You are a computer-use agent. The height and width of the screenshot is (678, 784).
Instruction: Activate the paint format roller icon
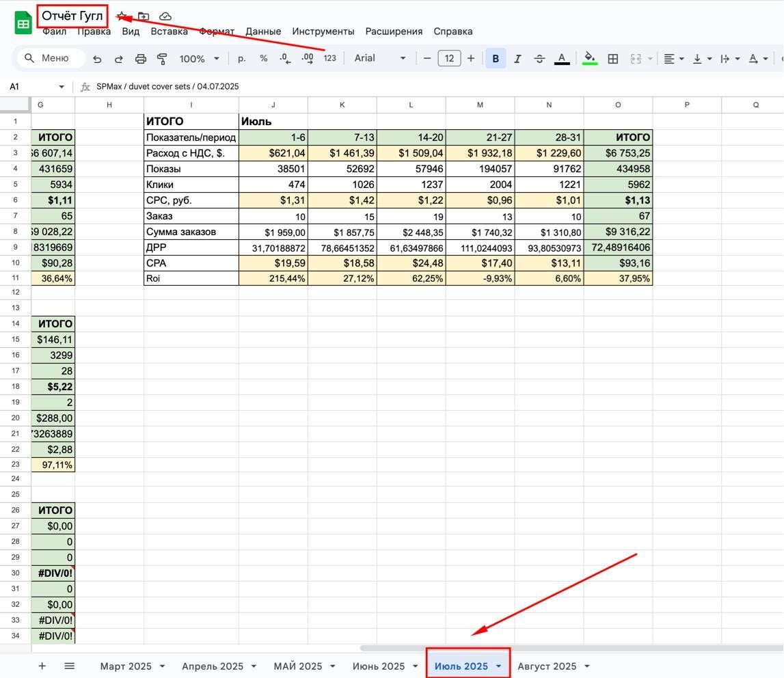(162, 59)
